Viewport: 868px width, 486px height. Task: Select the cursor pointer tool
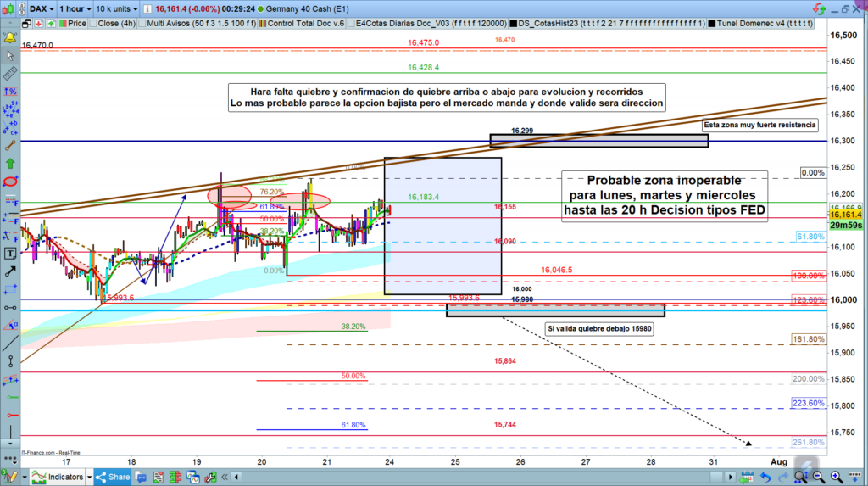[x=10, y=57]
